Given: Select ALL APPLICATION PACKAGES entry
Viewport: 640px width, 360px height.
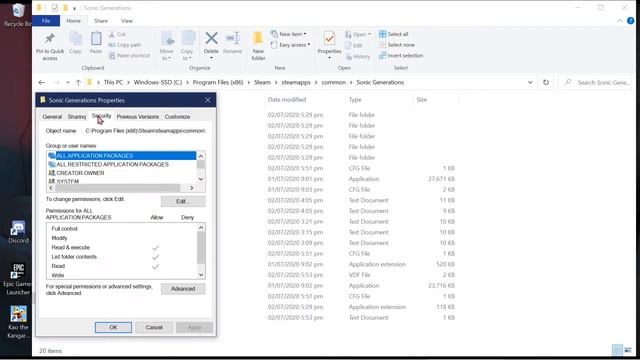Looking at the screenshot, I should click(x=122, y=156).
